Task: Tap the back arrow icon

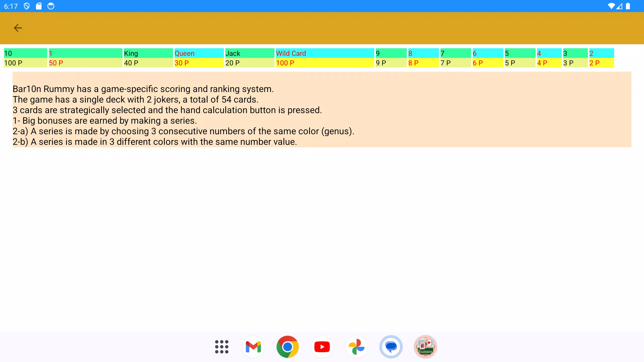Action: pos(18,28)
